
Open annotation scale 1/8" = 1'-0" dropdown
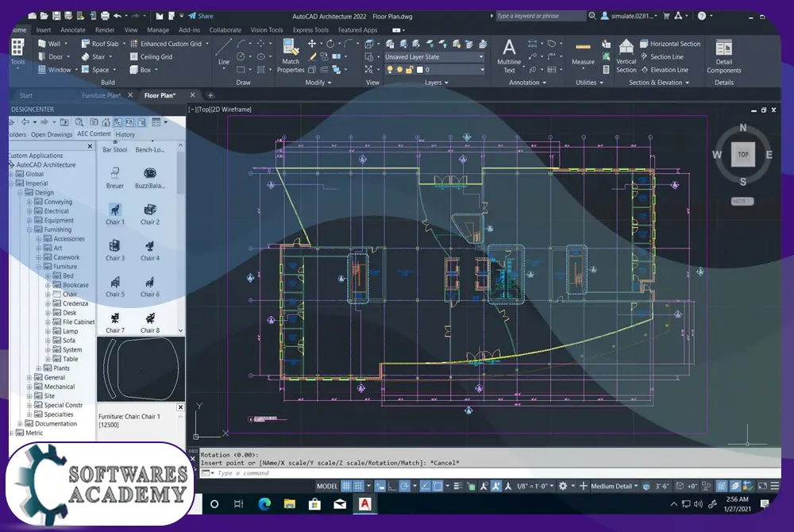(x=534, y=486)
